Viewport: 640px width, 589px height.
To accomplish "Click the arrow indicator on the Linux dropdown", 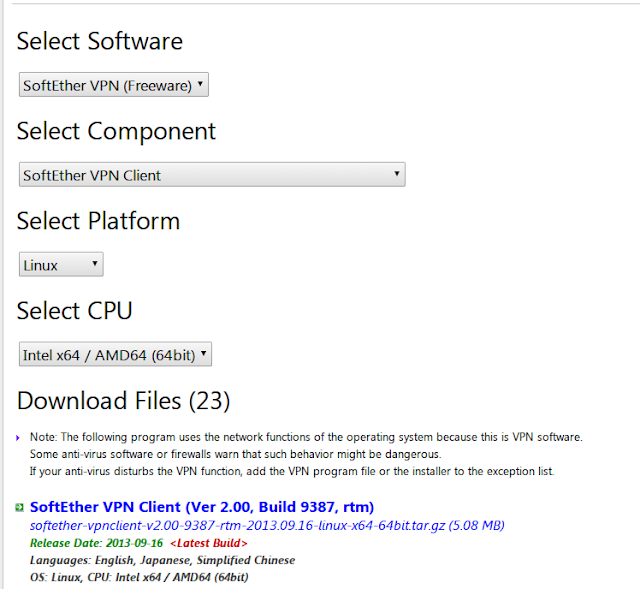I will [x=94, y=263].
